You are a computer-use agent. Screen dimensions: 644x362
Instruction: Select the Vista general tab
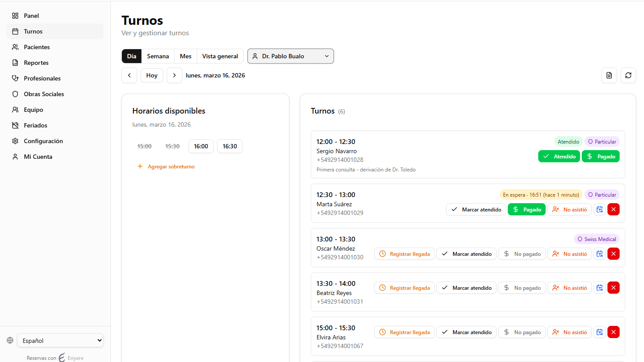pos(220,56)
